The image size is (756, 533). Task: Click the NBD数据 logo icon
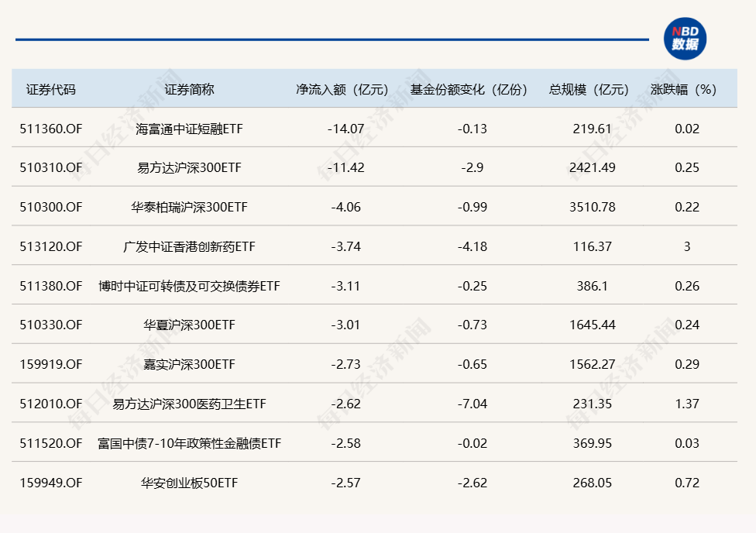coord(685,38)
